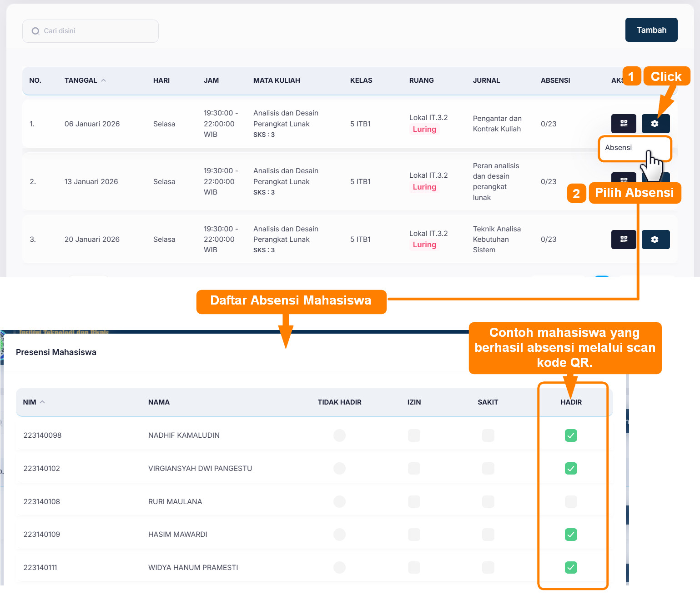Click the MATA KULIAH column header

point(277,80)
